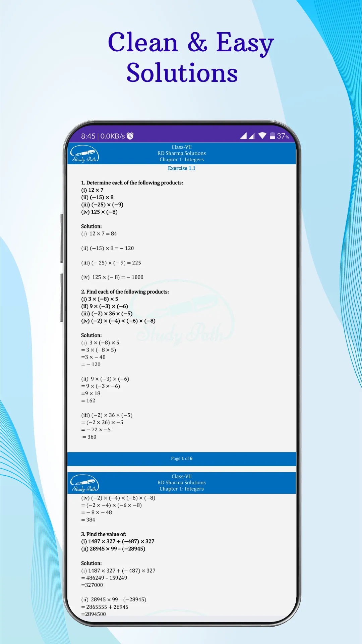Tap the question item '(i) 1487 × 327 + (−487) × 327'
This screenshot has height=644, width=362.
(118, 542)
